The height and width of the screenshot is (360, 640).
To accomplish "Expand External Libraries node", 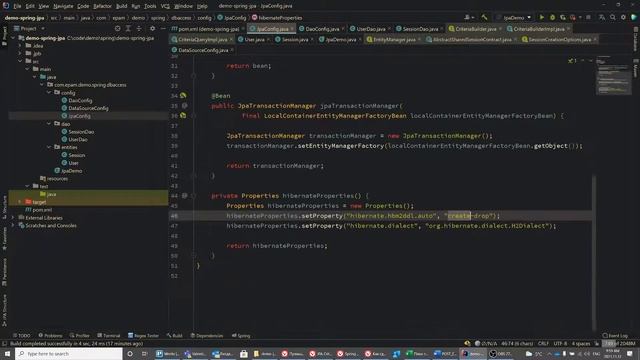I will pyautogui.click(x=13, y=218).
